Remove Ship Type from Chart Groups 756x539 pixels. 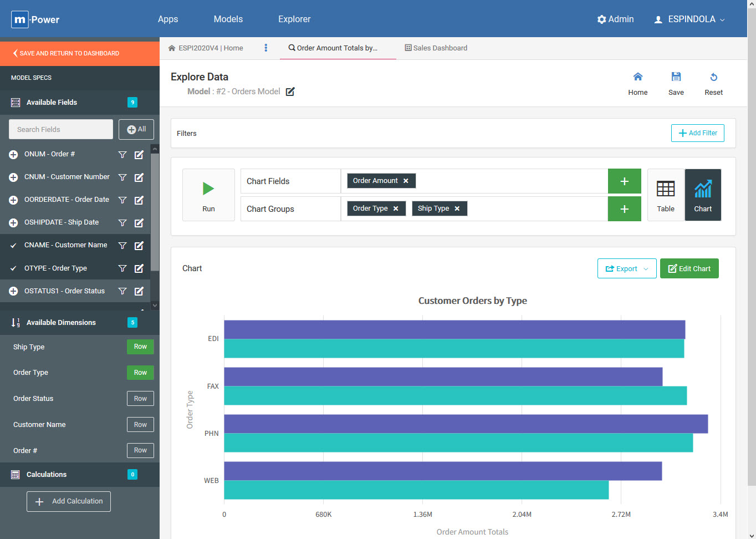pyautogui.click(x=457, y=209)
